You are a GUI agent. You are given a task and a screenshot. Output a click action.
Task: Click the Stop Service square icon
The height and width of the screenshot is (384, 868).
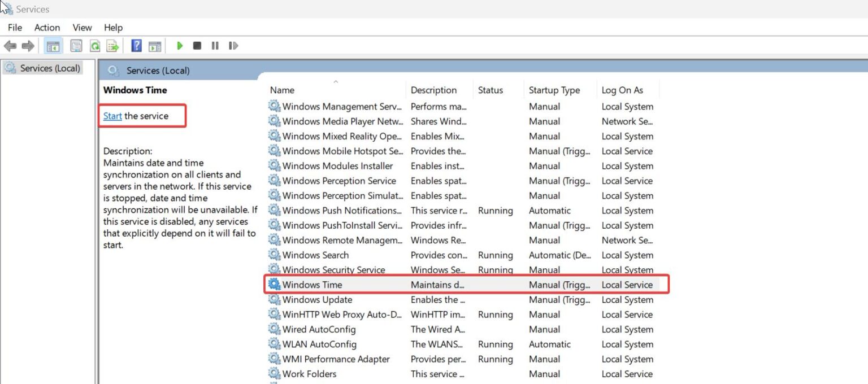pyautogui.click(x=197, y=46)
